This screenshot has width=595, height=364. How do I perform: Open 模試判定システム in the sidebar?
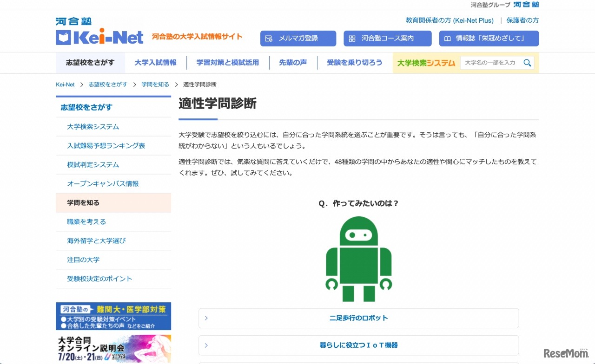coord(113,165)
